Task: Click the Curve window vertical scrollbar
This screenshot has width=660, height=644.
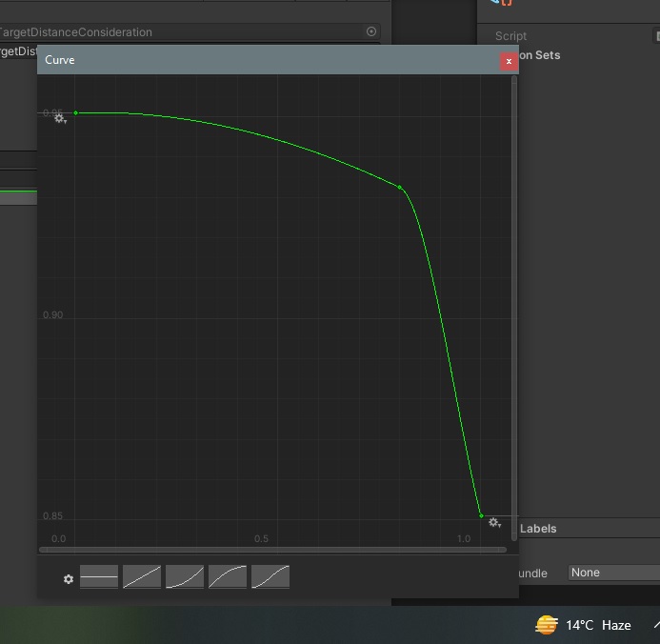Action: 514,308
